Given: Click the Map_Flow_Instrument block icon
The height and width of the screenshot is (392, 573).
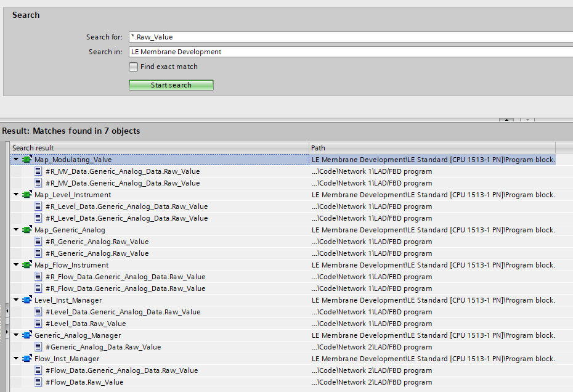Looking at the screenshot, I should pyautogui.click(x=26, y=265).
